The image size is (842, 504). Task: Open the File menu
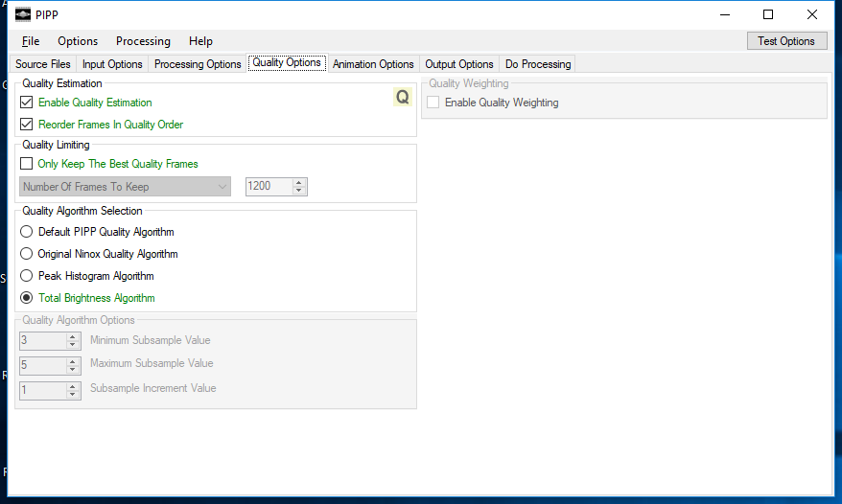point(31,41)
